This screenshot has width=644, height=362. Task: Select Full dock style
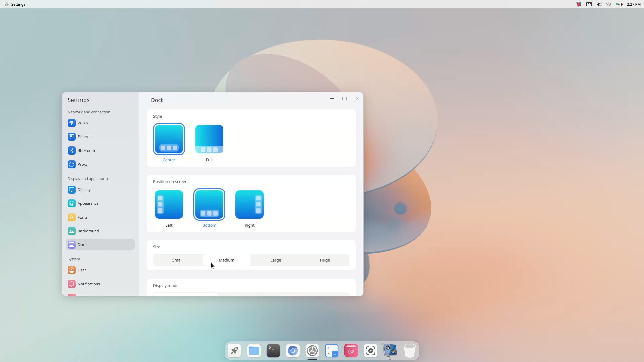(x=209, y=139)
